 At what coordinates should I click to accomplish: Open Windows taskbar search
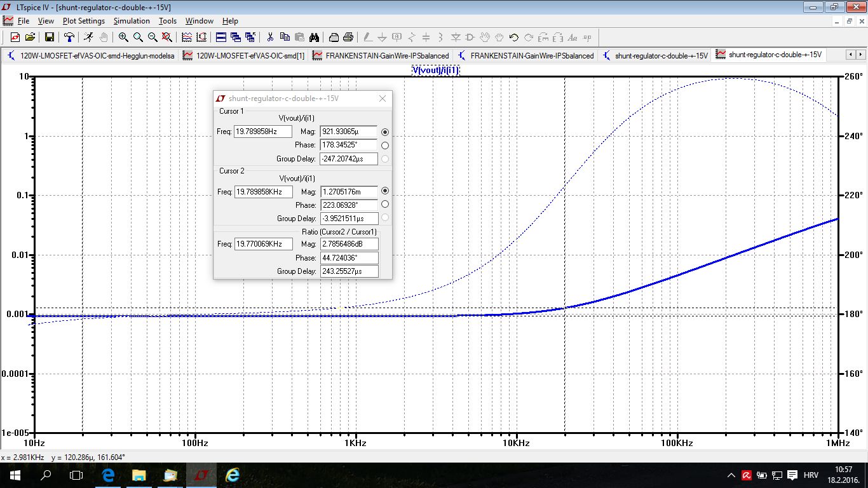(x=46, y=475)
